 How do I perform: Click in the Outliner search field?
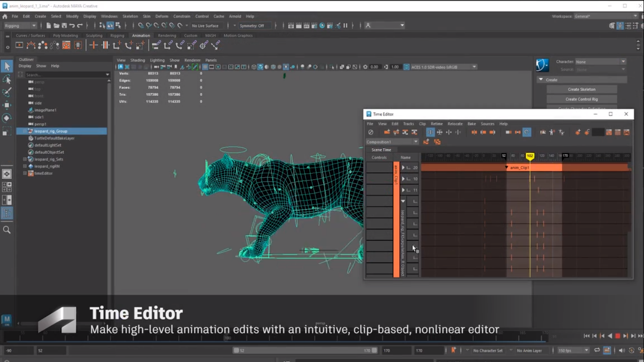point(65,74)
